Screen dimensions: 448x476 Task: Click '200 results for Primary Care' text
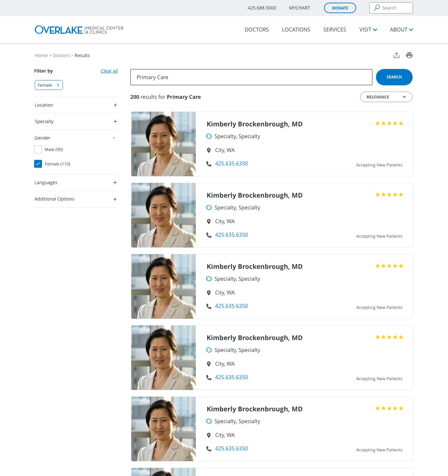click(x=165, y=97)
